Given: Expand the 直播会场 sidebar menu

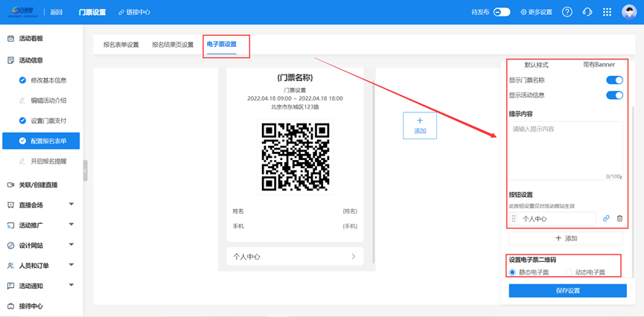Looking at the screenshot, I should point(71,205).
